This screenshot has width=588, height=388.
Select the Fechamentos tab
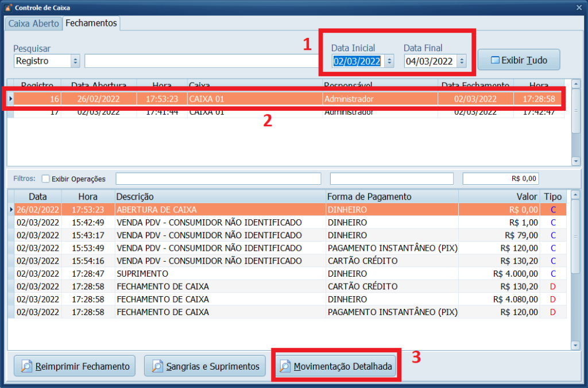pos(91,23)
